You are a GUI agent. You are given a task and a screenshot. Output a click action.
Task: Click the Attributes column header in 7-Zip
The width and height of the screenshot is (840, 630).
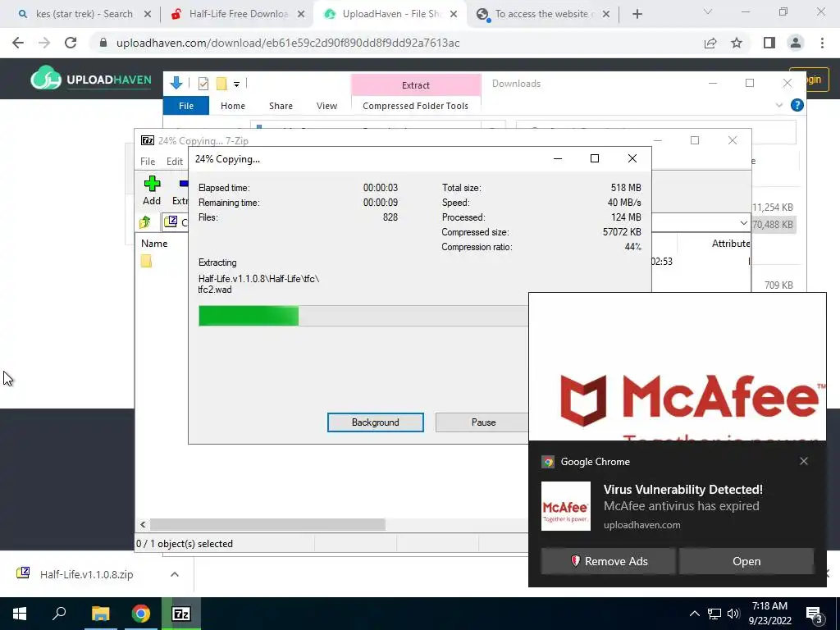click(x=731, y=243)
